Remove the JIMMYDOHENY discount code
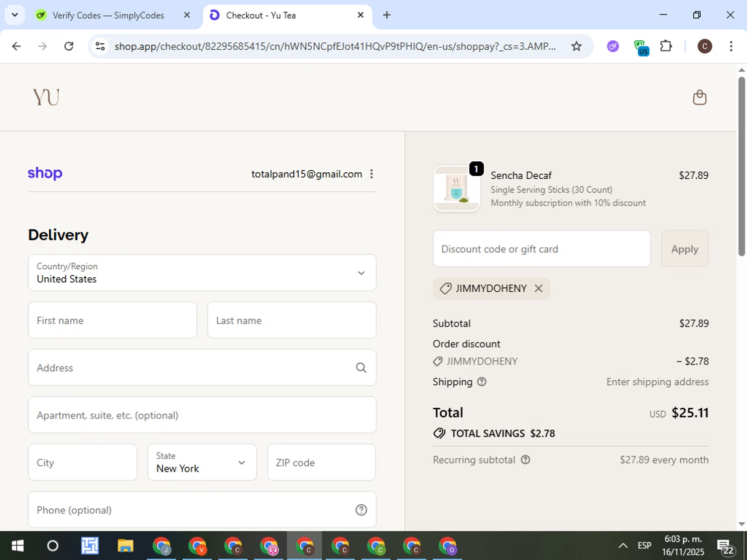 [538, 288]
